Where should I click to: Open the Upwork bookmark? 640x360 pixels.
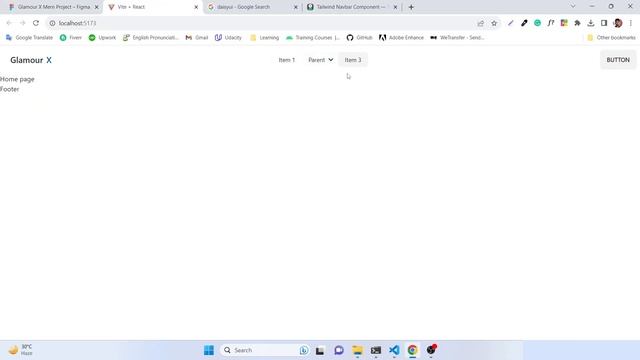pyautogui.click(x=102, y=38)
